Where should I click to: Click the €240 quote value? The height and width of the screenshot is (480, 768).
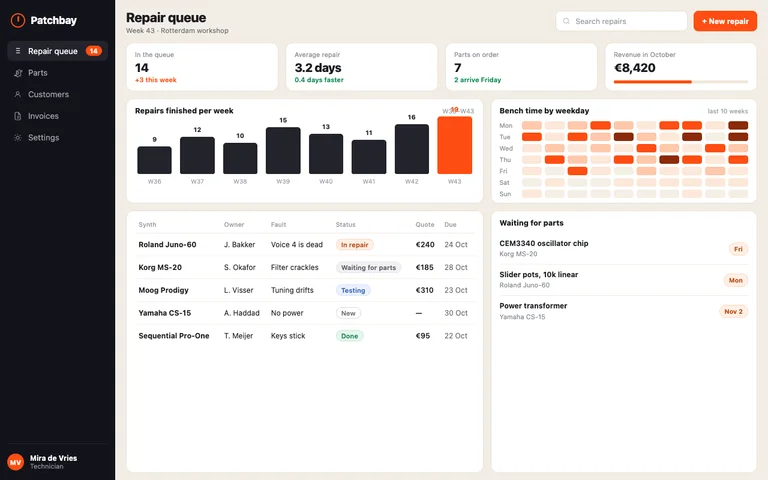click(425, 244)
